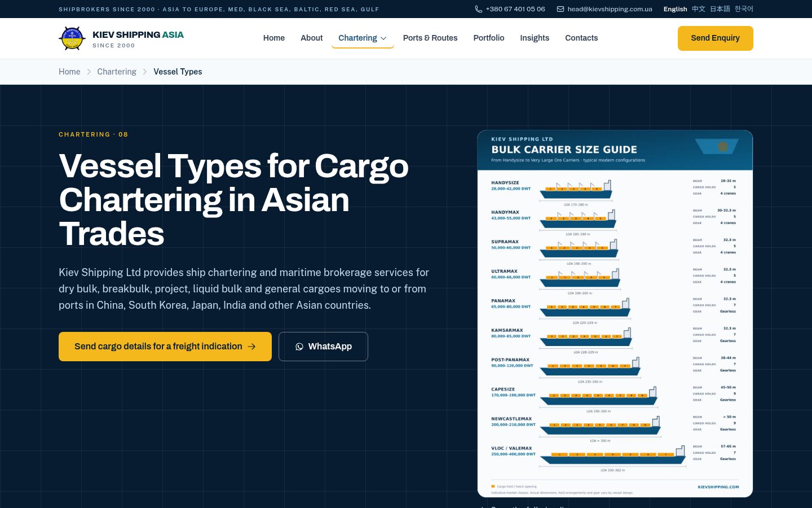Click the Kiev Shipping Asia brand name

[x=138, y=34]
